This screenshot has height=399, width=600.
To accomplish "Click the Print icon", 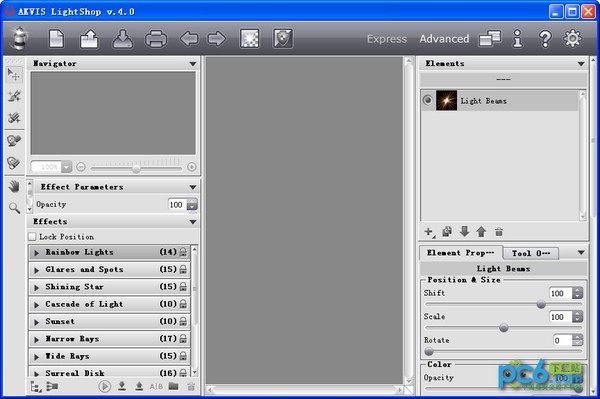I will (156, 39).
